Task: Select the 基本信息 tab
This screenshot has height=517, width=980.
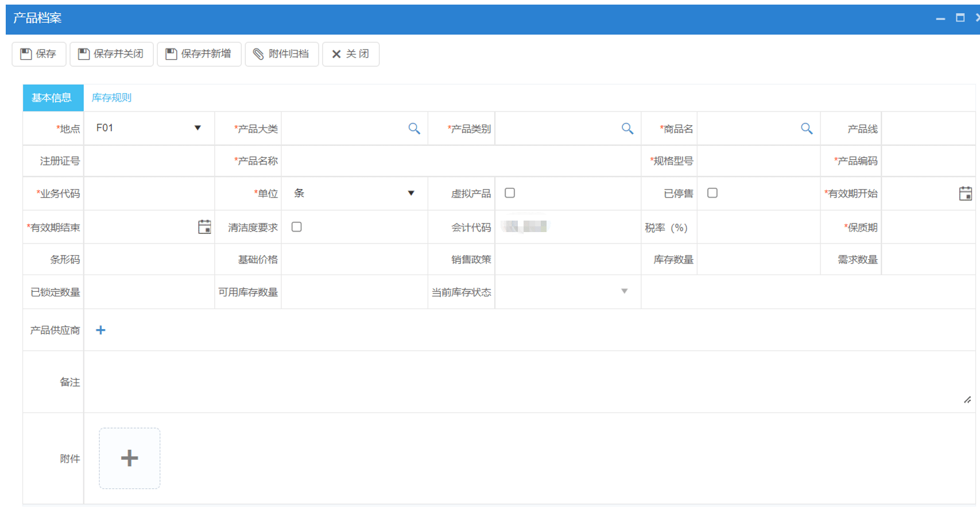Action: coord(52,97)
